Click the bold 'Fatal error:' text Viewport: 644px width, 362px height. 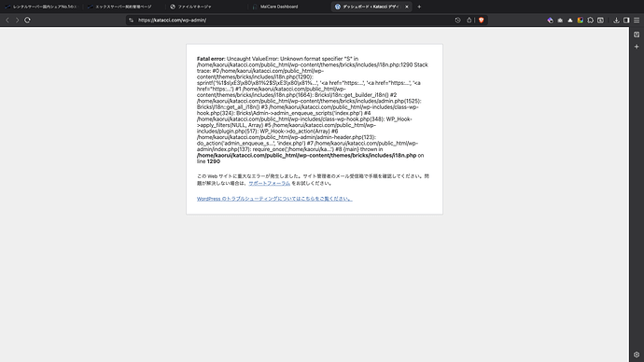click(211, 59)
